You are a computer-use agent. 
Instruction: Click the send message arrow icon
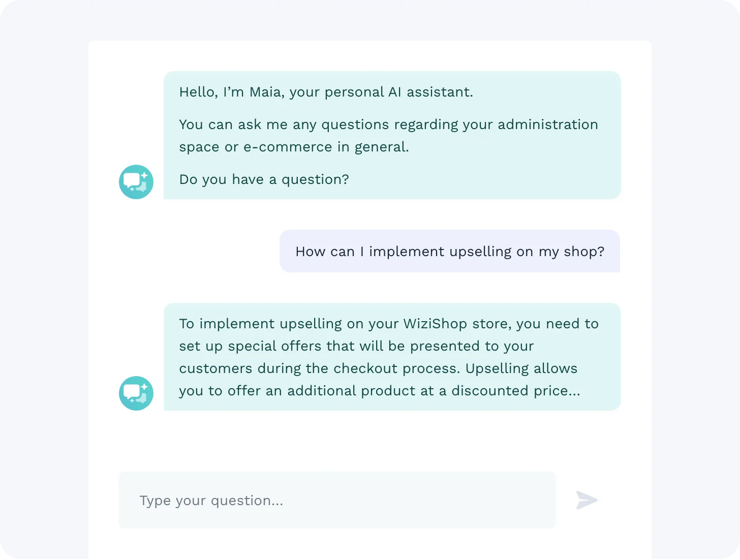(x=587, y=500)
